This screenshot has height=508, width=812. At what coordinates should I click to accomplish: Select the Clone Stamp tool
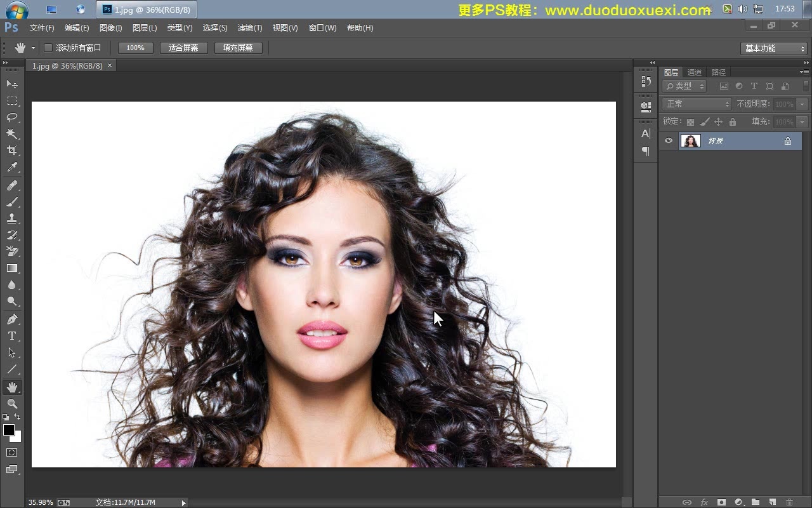[12, 218]
